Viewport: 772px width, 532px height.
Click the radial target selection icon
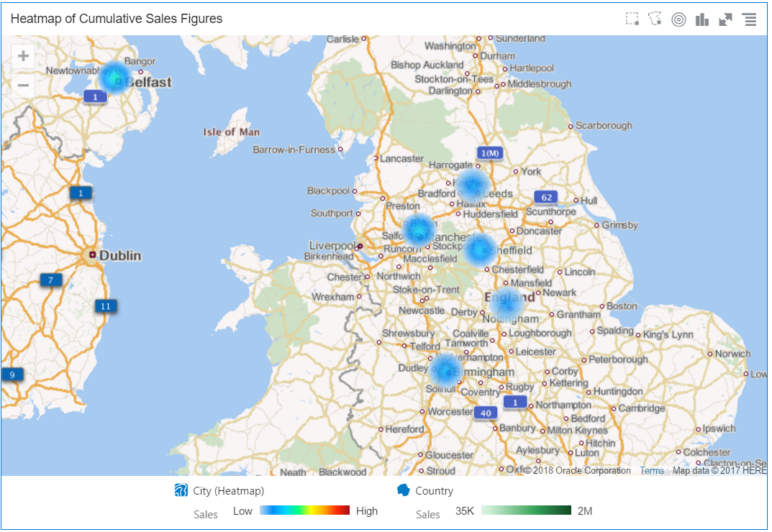pyautogui.click(x=678, y=19)
